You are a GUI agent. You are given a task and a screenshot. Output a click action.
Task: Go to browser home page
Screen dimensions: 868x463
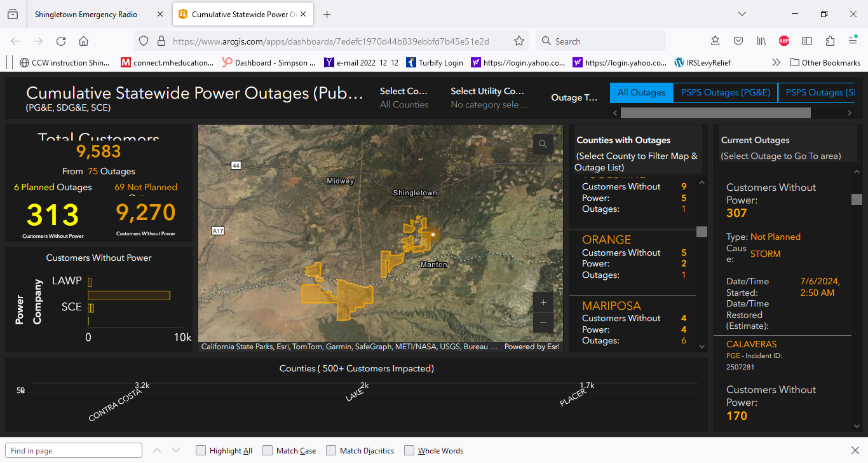pyautogui.click(x=83, y=41)
